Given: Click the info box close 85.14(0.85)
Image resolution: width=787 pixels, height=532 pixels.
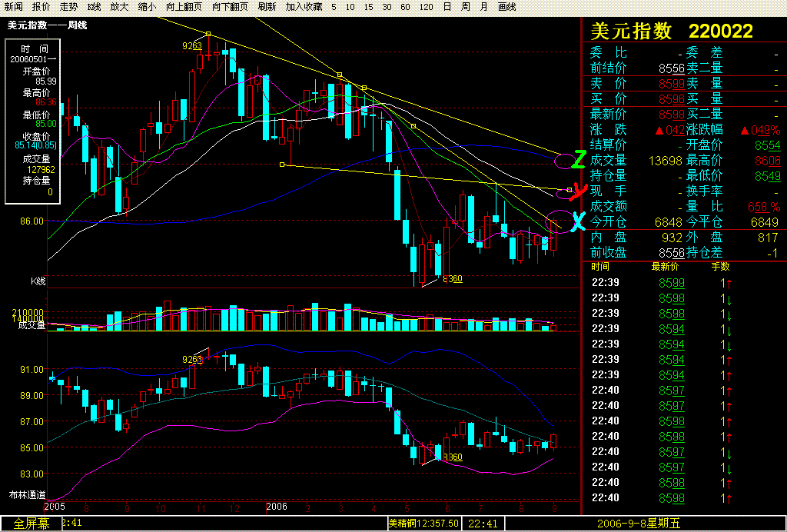Looking at the screenshot, I should point(35,145).
